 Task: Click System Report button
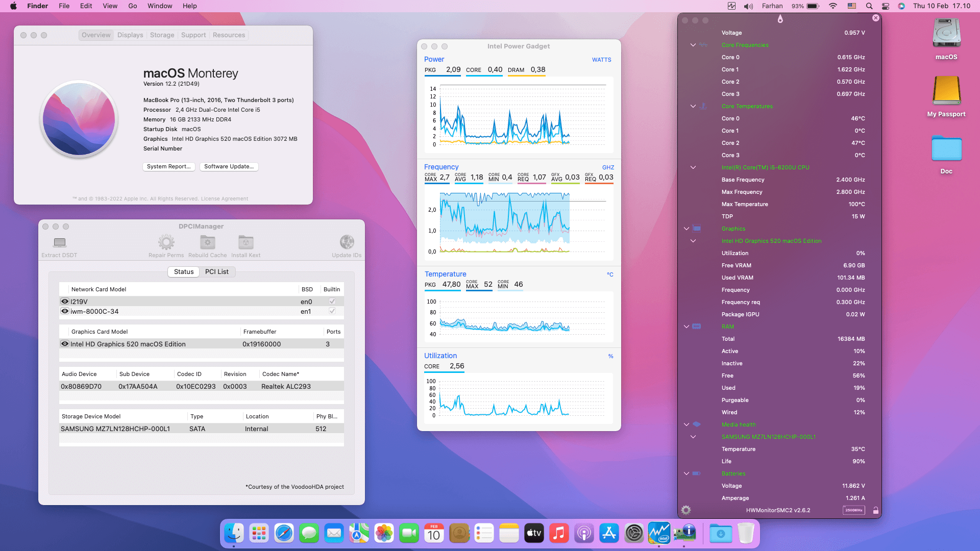point(168,167)
